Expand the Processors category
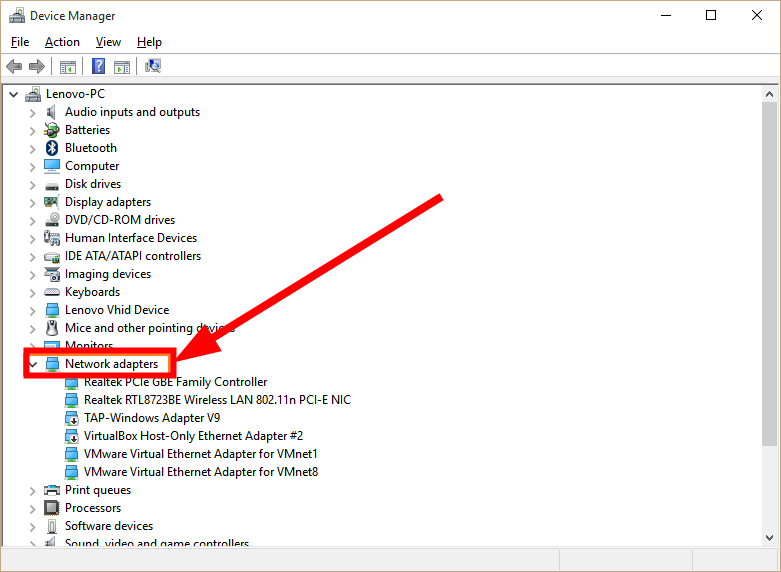Image resolution: width=781 pixels, height=572 pixels. 32,509
